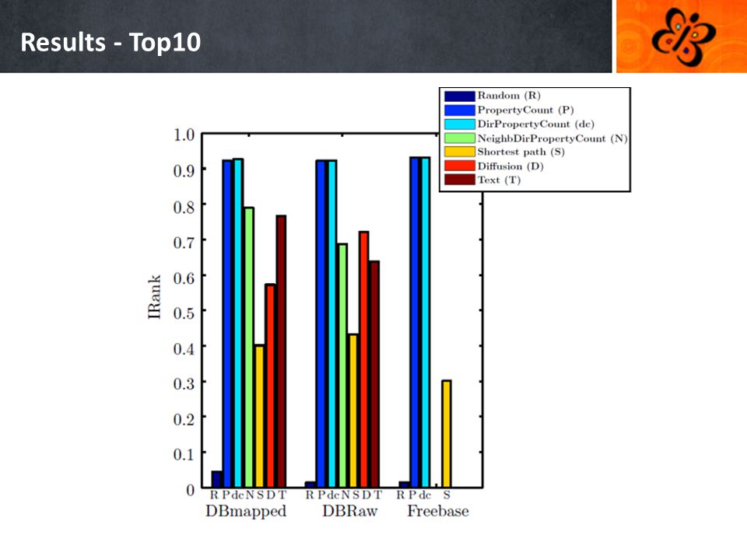Click the Freebase yellow Shortest path bar
747x560 pixels.
[447, 434]
